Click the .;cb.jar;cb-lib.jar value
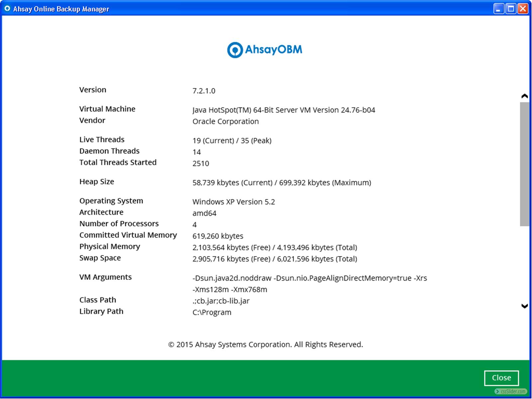Viewport: 532px width, 399px height. point(221,301)
